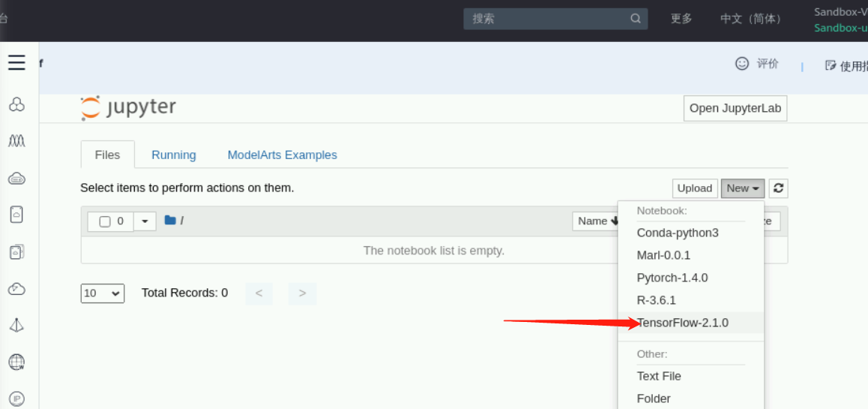
Task: Tick the select-all items checkbox
Action: tap(105, 221)
